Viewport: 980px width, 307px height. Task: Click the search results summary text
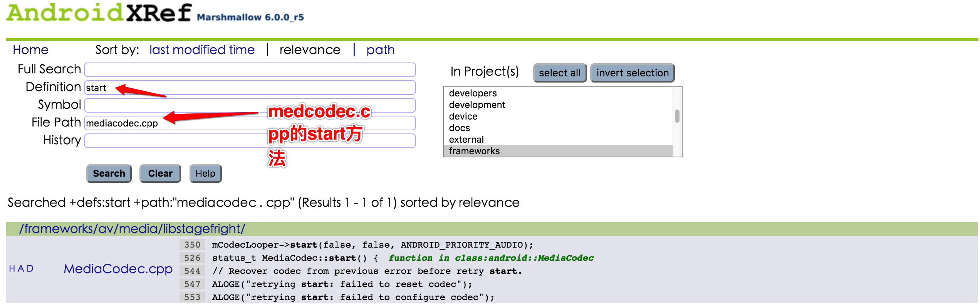(x=263, y=203)
